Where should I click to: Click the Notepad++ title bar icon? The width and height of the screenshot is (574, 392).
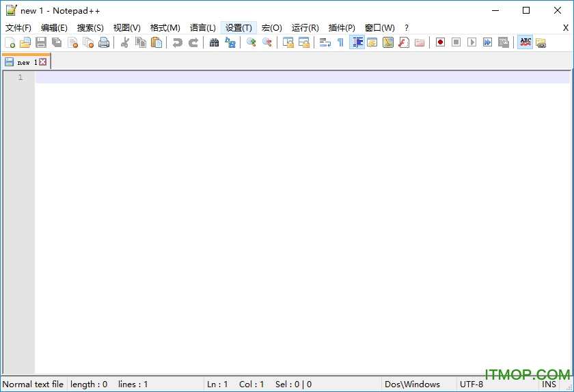11,10
